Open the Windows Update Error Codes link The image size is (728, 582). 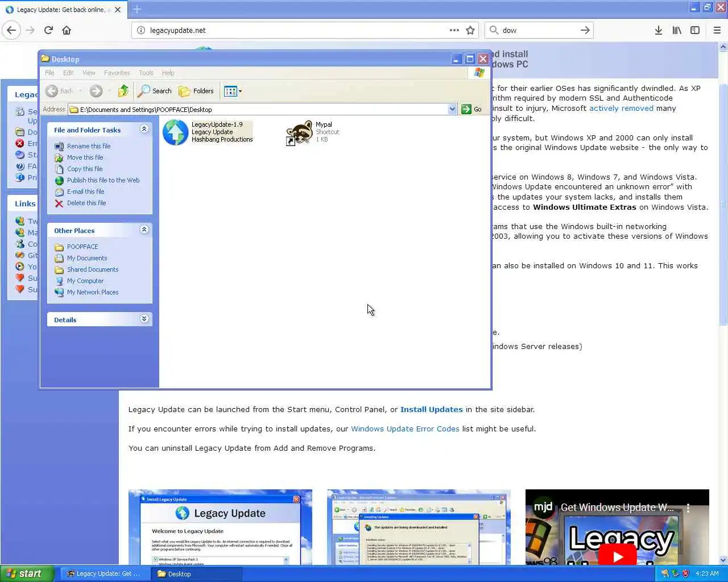[x=405, y=429]
